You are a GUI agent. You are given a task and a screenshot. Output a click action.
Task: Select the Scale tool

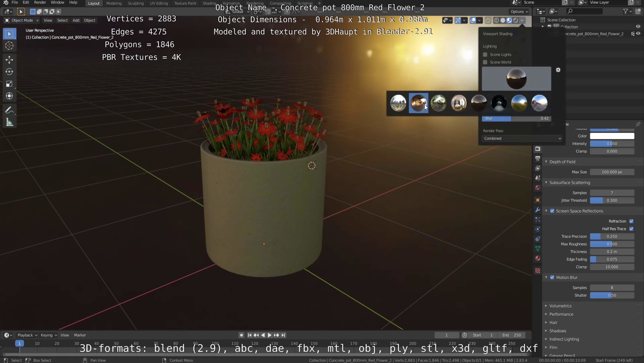click(9, 84)
